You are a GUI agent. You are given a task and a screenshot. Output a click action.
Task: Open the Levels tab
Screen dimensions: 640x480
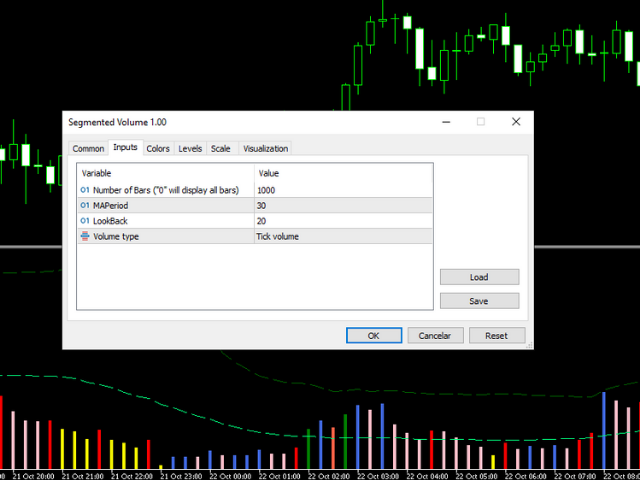point(190,149)
